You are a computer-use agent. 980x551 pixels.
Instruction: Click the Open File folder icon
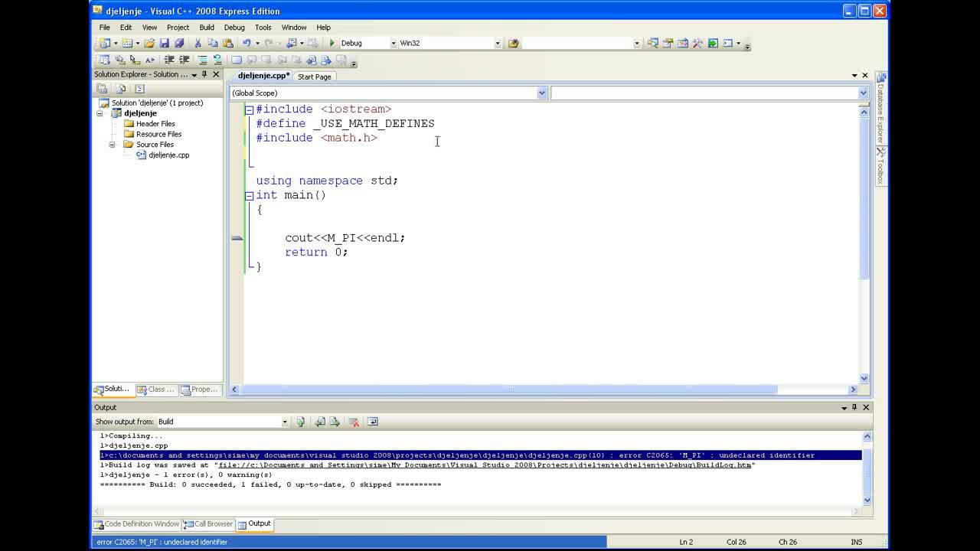click(149, 43)
